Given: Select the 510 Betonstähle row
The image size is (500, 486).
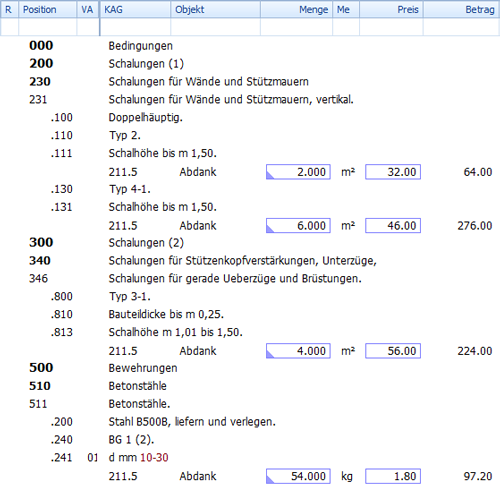Looking at the screenshot, I should [250, 386].
